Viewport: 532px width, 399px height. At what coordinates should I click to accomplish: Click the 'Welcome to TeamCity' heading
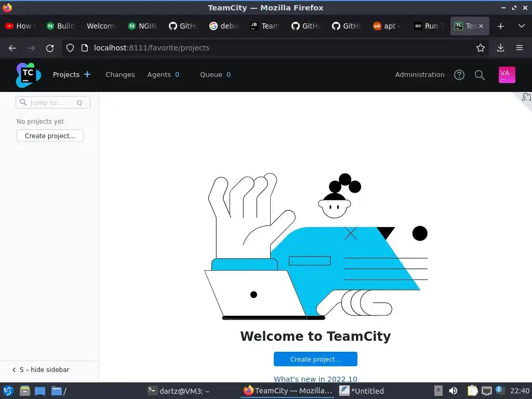coord(315,336)
